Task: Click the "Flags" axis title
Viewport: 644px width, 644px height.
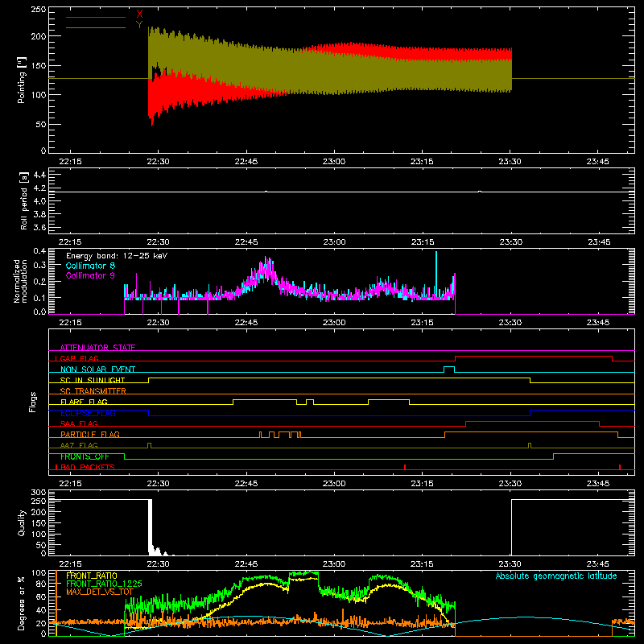Action: (x=33, y=402)
